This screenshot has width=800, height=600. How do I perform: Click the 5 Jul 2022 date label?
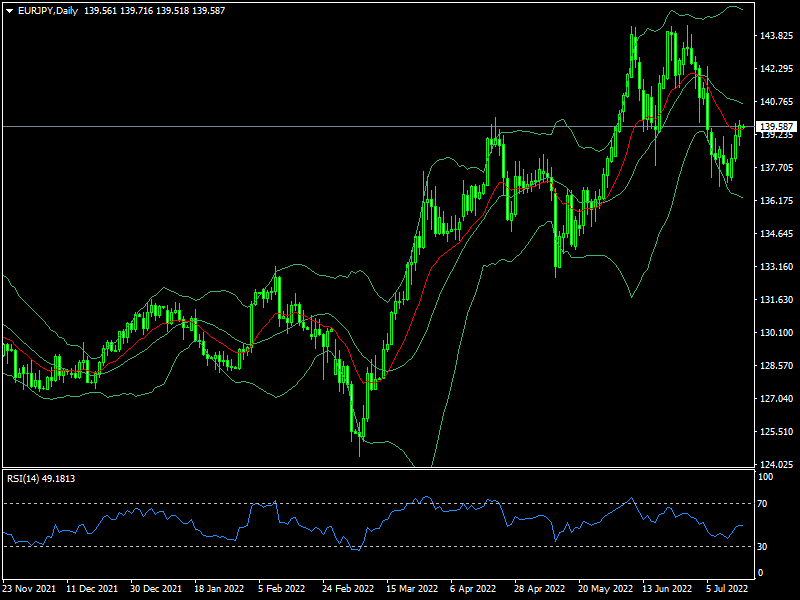[727, 588]
